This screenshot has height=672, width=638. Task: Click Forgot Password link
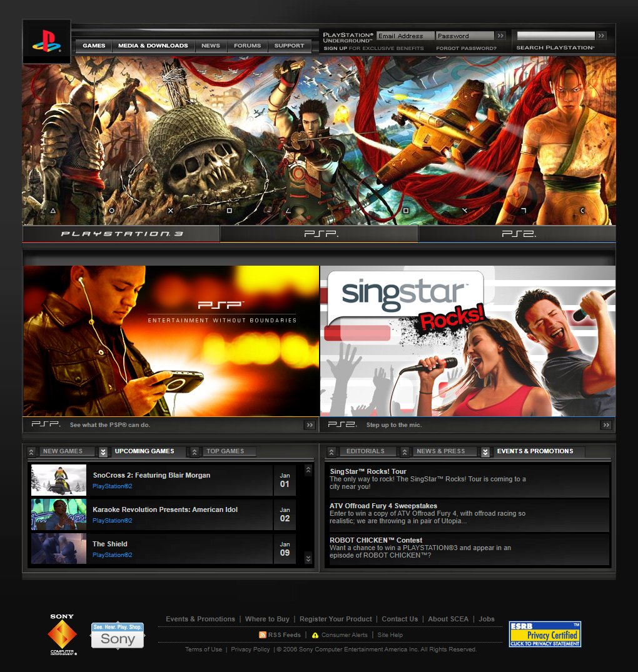point(466,48)
